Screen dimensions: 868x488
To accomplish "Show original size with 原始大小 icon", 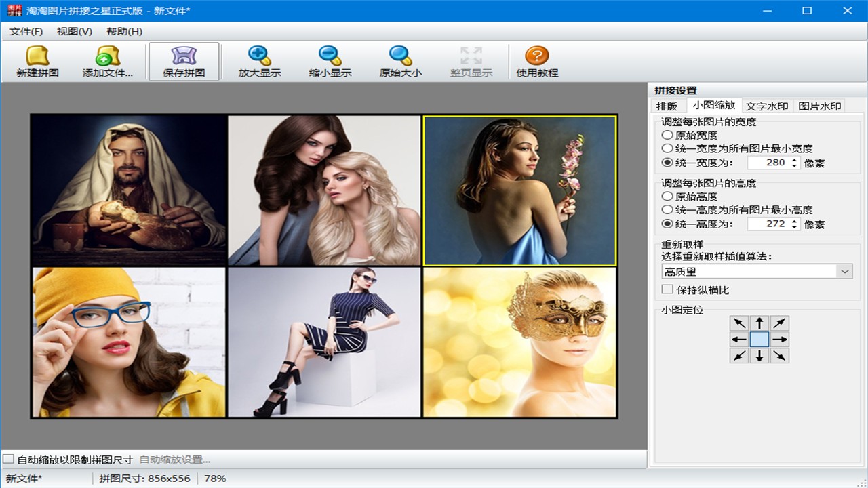I will pyautogui.click(x=400, y=56).
